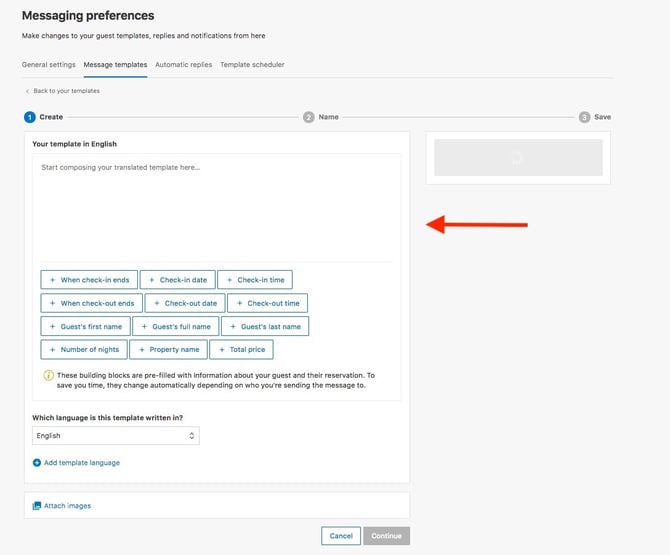Go to the Template scheduler tab
Viewport: 670px width, 555px height.
click(252, 65)
